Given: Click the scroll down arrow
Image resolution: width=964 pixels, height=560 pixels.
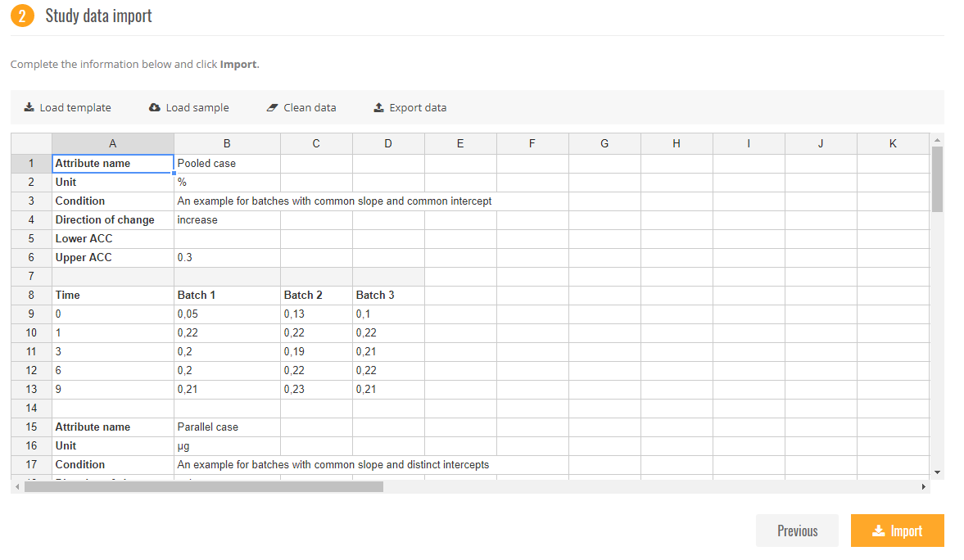Looking at the screenshot, I should pyautogui.click(x=937, y=472).
